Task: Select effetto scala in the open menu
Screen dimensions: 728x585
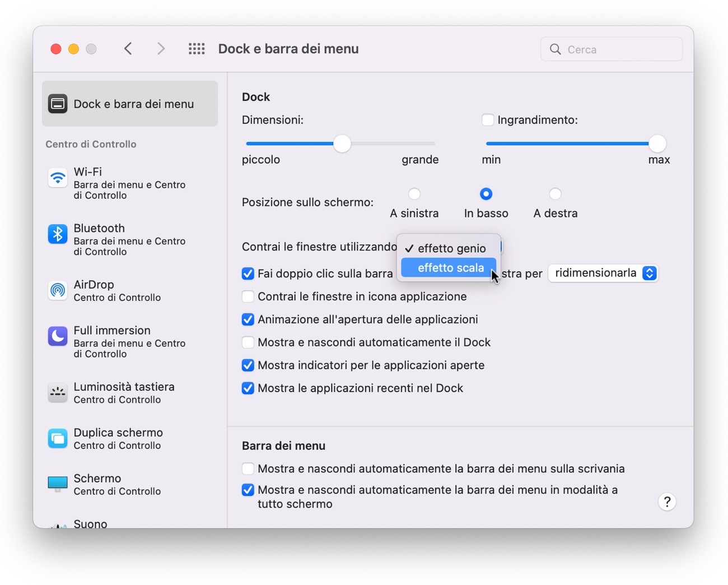Action: 448,268
